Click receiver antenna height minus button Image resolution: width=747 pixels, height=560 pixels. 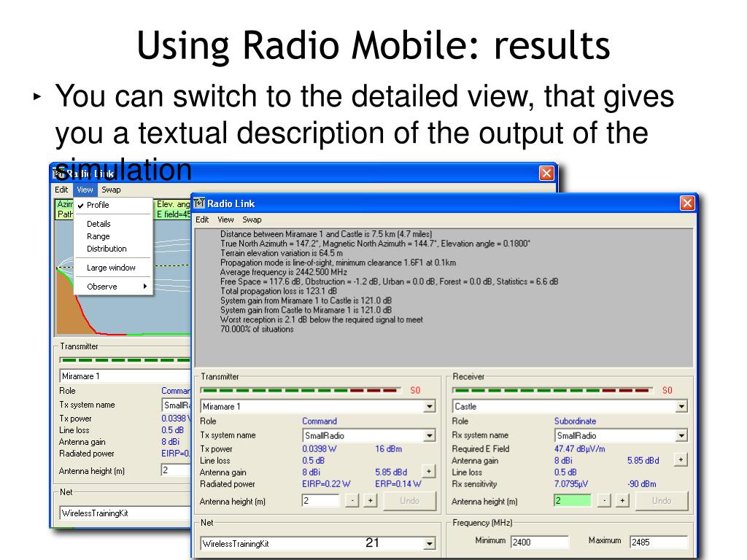coord(604,500)
